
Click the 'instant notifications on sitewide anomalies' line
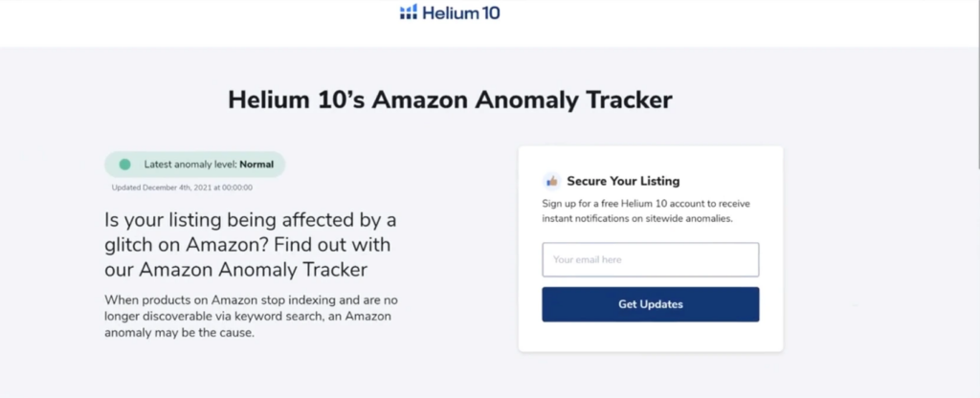[637, 219]
